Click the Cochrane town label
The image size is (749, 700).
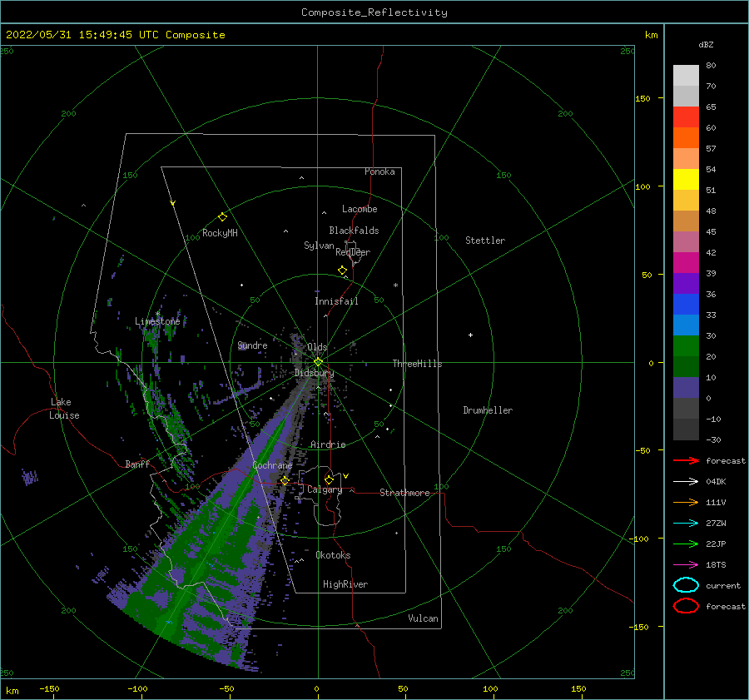(x=272, y=465)
